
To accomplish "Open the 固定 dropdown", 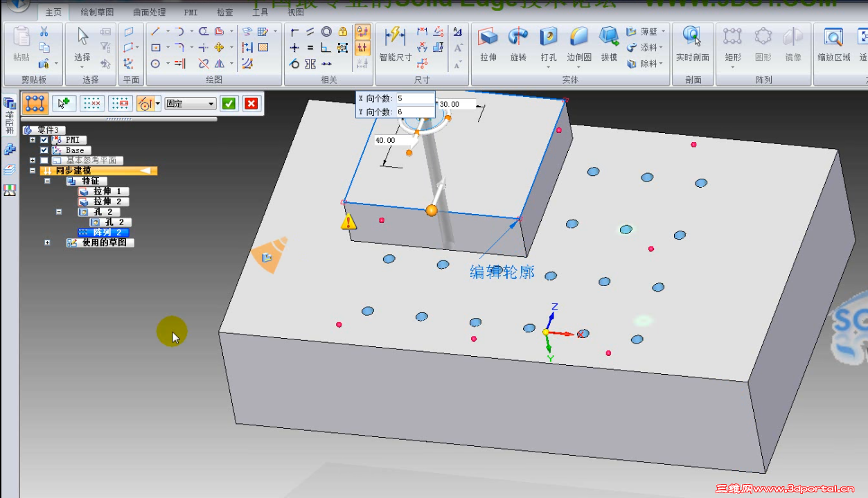I will coord(191,104).
